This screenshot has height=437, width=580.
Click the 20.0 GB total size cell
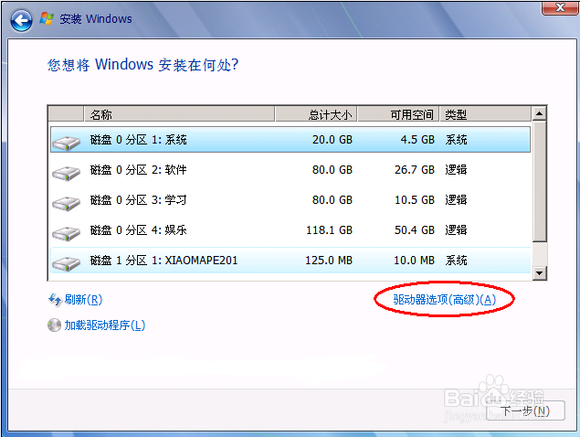332,139
